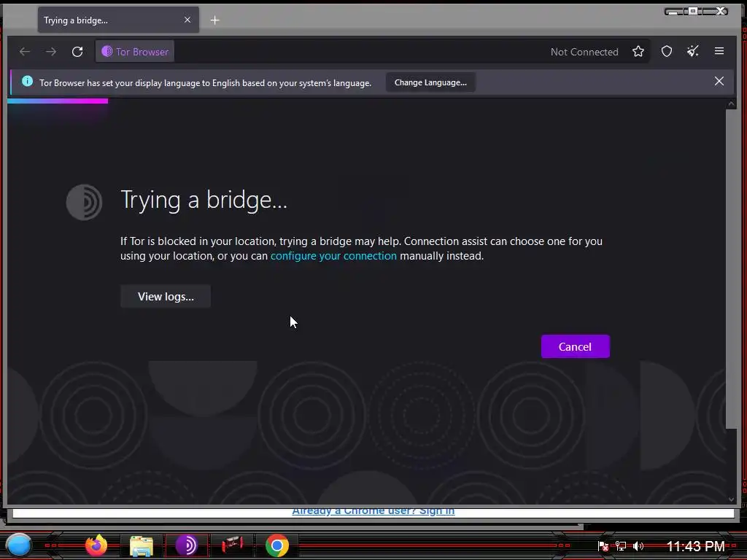Click the Tor Browser taskbar icon

click(186, 545)
